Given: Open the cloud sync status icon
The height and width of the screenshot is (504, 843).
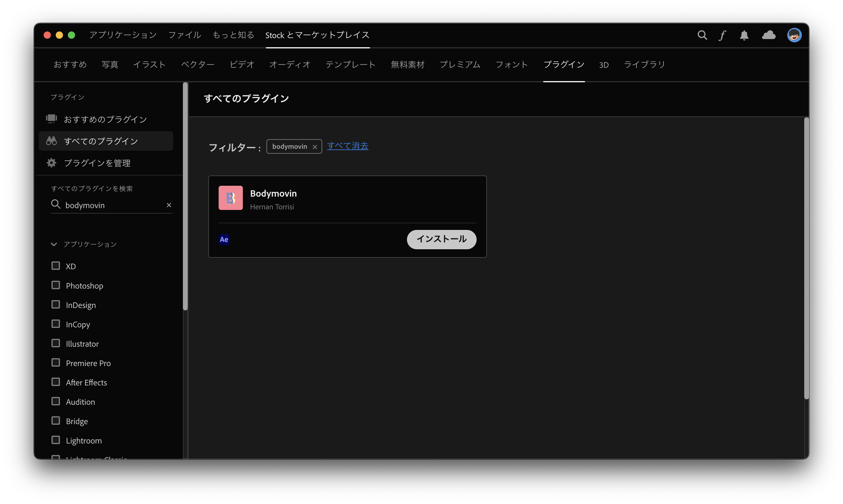Looking at the screenshot, I should pyautogui.click(x=769, y=35).
